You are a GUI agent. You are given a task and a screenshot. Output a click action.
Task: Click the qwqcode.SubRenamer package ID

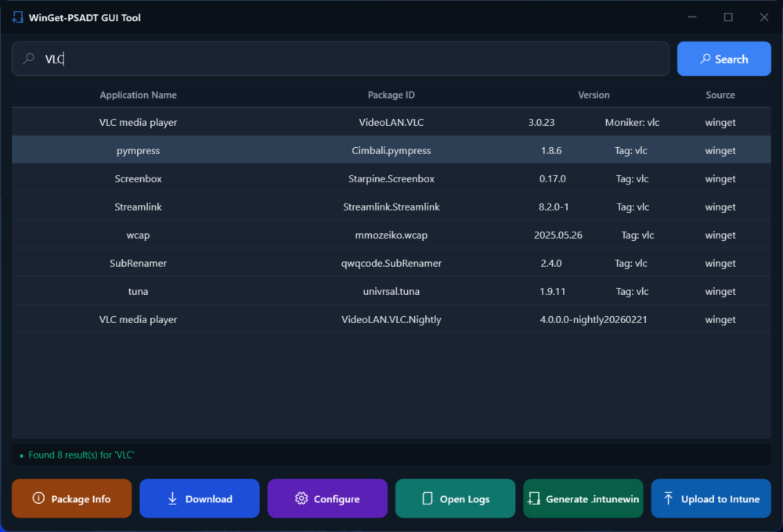pos(391,263)
